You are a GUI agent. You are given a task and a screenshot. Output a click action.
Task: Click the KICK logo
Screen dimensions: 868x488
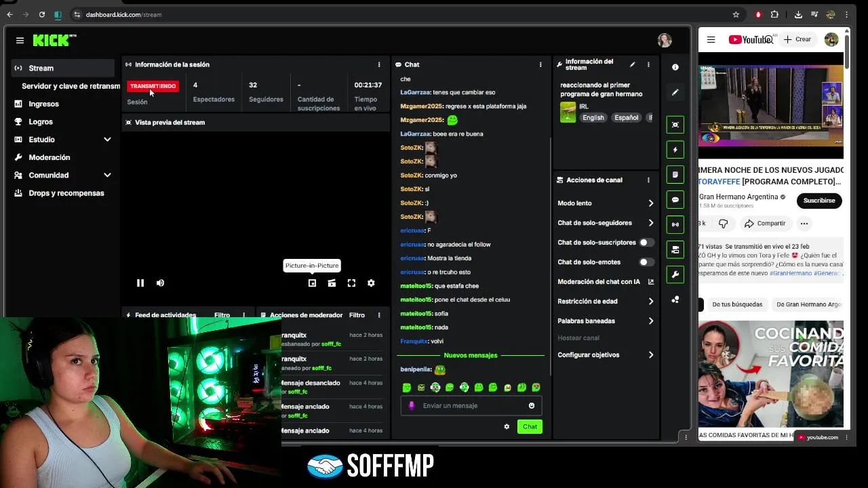54,41
